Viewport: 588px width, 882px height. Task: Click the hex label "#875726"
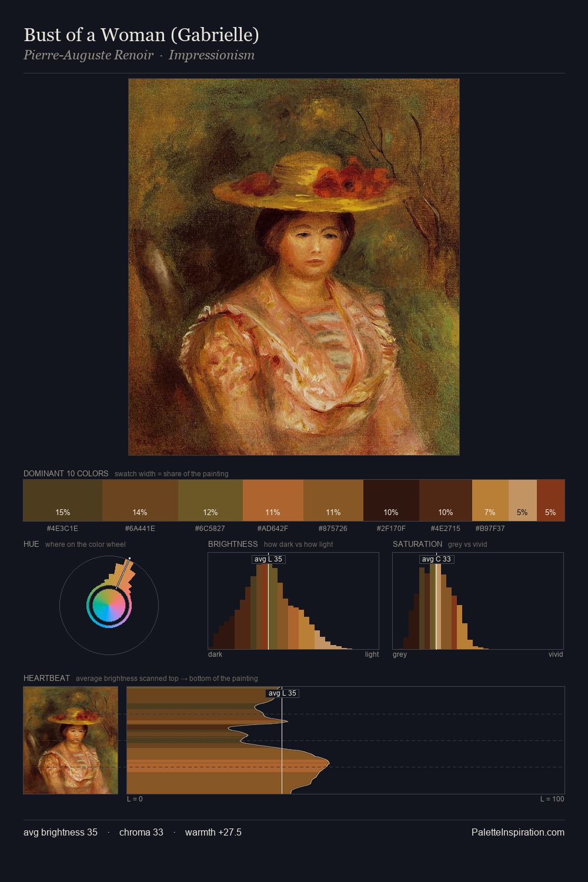point(333,528)
